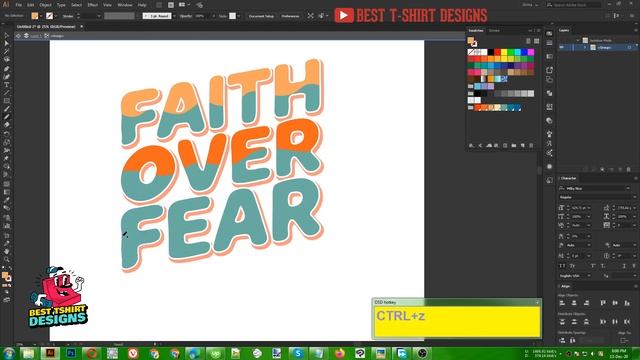Close the OSD hotkey overlay window
640x360 pixels.
(x=538, y=302)
